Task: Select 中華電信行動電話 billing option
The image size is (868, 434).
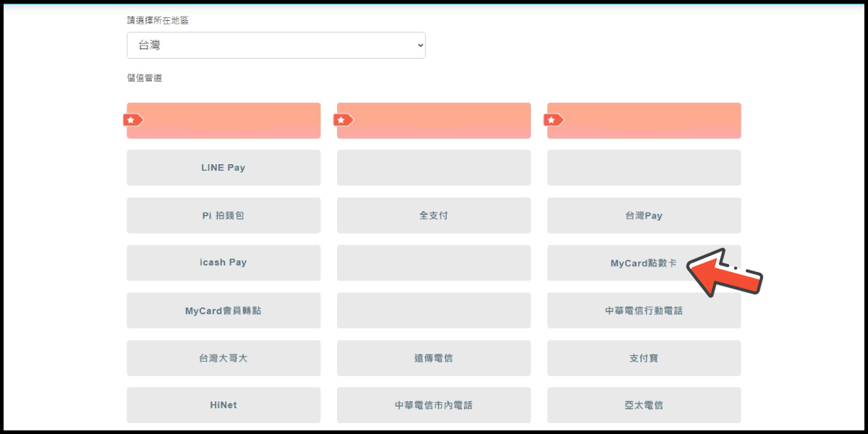Action: pos(644,310)
